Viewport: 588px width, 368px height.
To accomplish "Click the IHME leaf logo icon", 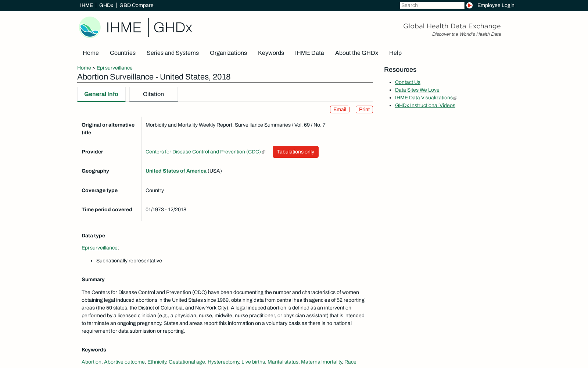I will (x=90, y=27).
